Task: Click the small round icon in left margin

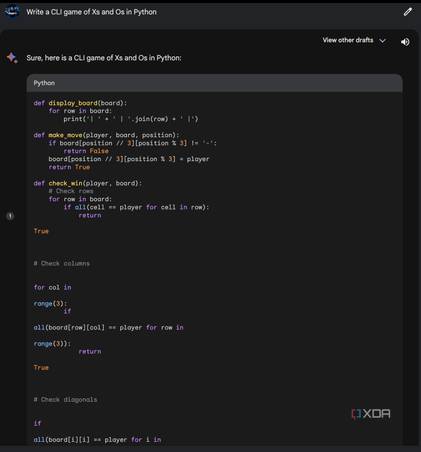Action: point(10,216)
